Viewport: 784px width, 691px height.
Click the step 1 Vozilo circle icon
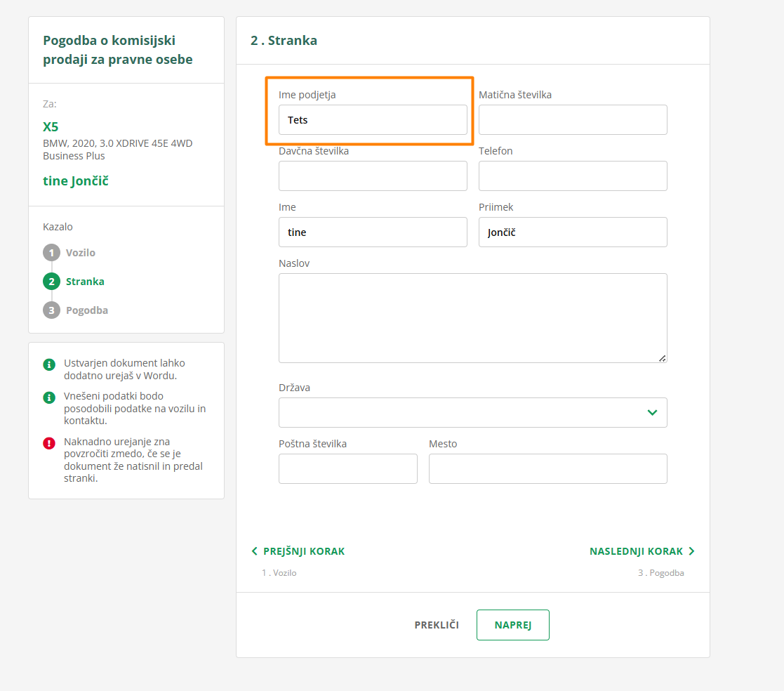51,253
